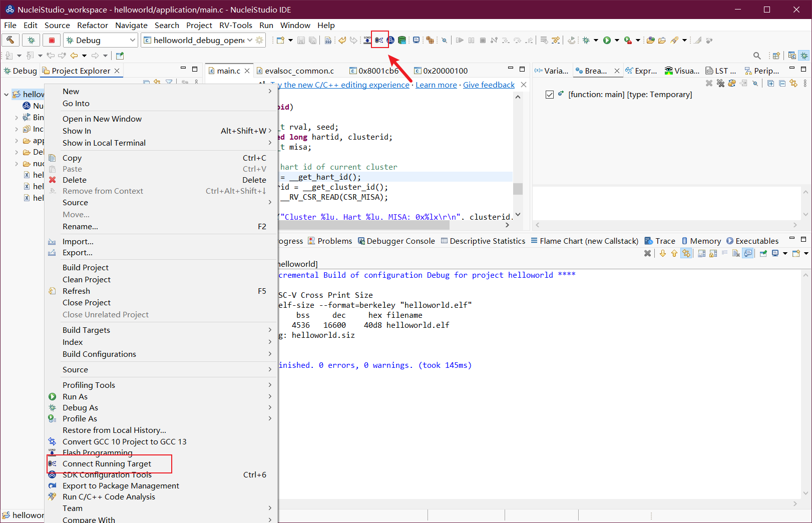The height and width of the screenshot is (523, 812).
Task: Click the Give feedback link
Action: pos(488,85)
